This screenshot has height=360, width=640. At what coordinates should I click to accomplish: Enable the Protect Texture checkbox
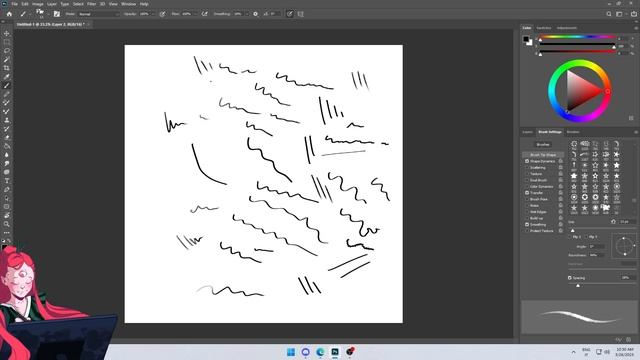pyautogui.click(x=527, y=231)
